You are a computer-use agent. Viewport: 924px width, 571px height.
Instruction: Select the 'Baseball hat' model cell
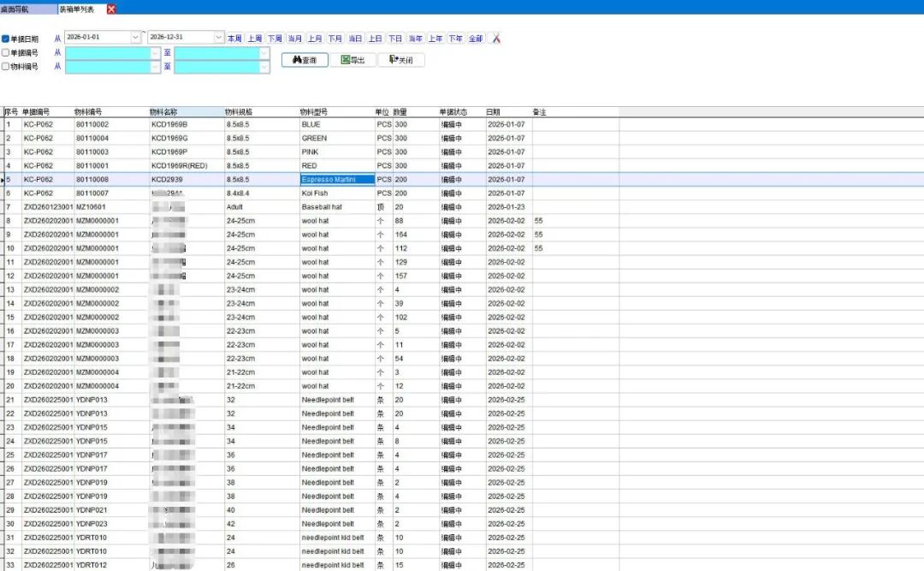pos(337,207)
